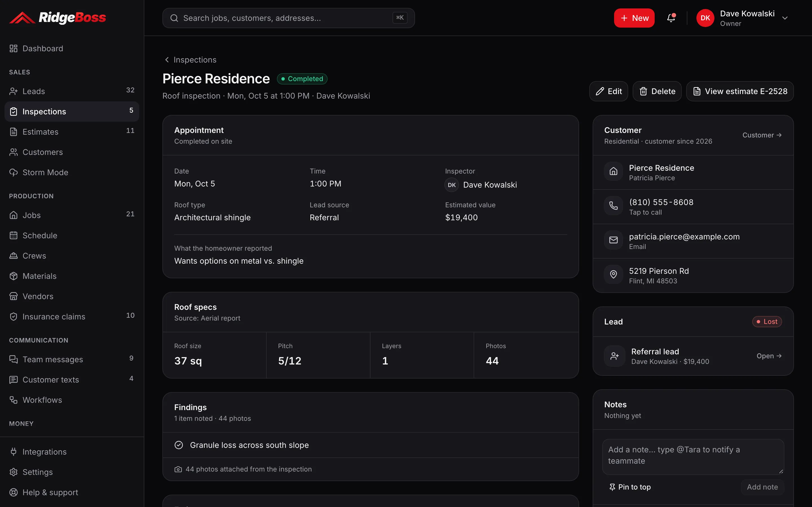Open the Customer profile link
The image size is (812, 507).
tap(762, 135)
